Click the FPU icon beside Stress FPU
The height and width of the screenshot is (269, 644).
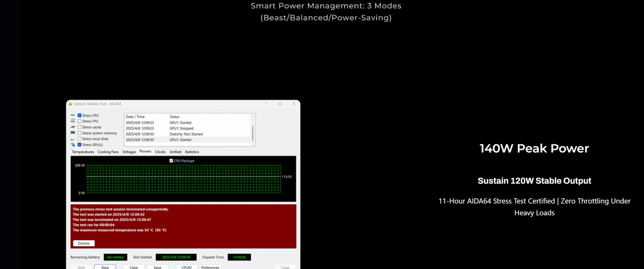[x=73, y=121]
